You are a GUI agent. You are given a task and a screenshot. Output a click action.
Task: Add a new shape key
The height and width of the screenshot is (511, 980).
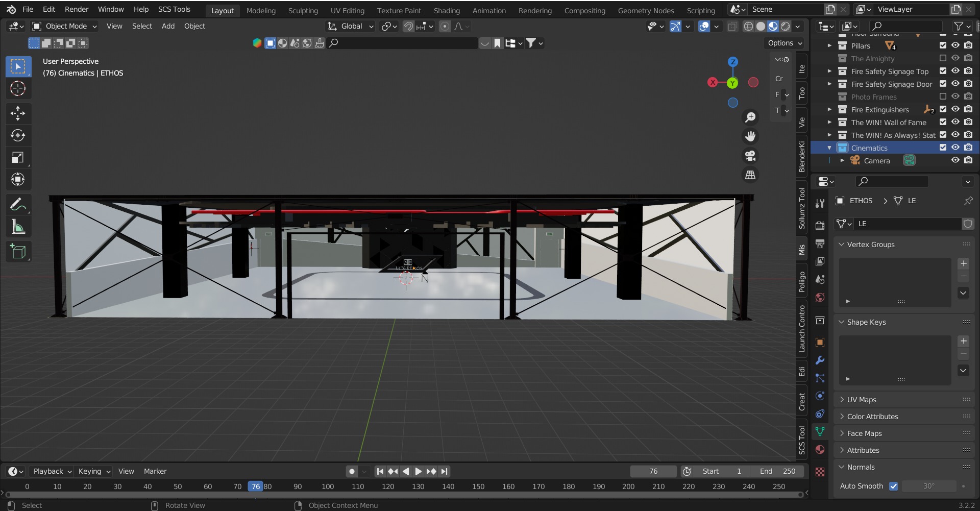click(x=963, y=341)
